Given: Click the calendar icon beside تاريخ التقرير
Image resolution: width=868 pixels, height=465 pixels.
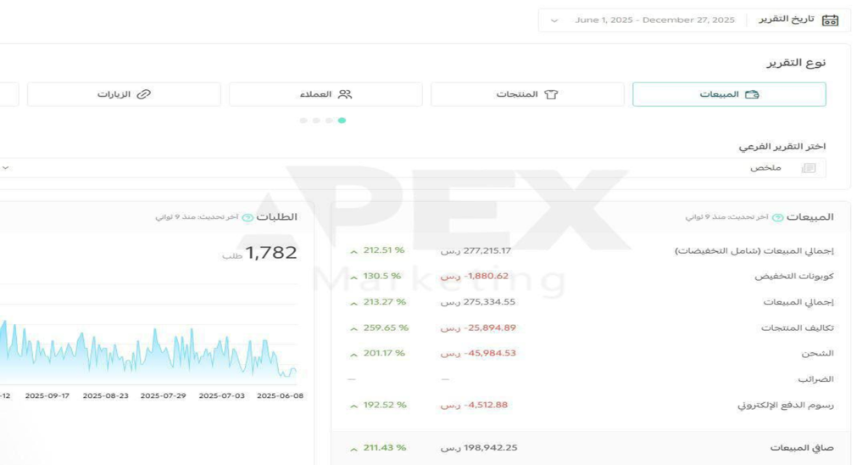Looking at the screenshot, I should coord(830,20).
